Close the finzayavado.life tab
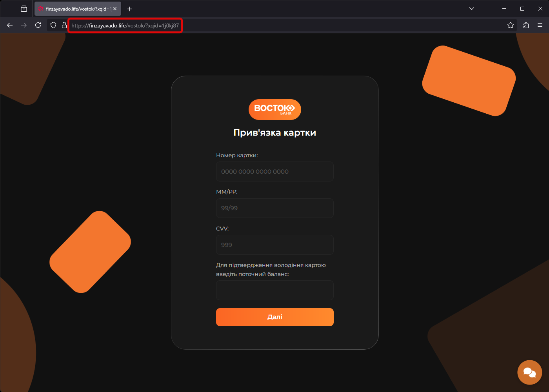Screen dimensions: 549x392 click(115, 9)
